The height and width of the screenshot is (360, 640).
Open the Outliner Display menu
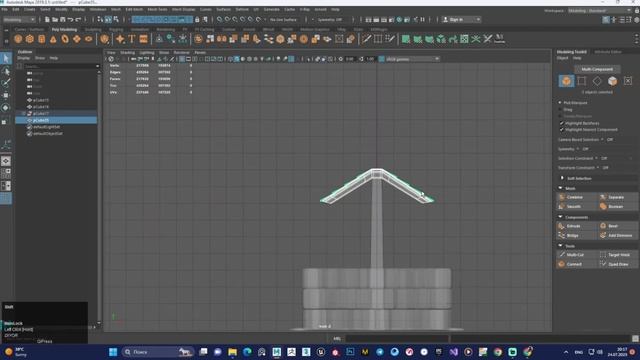point(23,58)
